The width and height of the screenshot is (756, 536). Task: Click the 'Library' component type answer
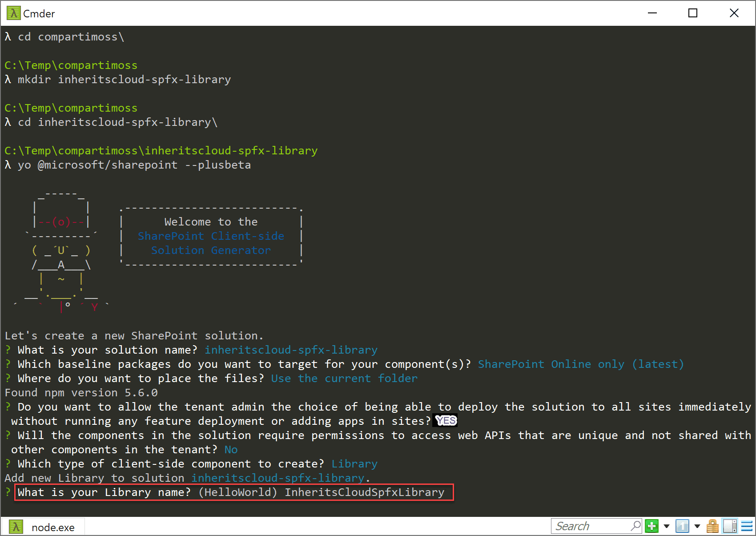pos(354,464)
